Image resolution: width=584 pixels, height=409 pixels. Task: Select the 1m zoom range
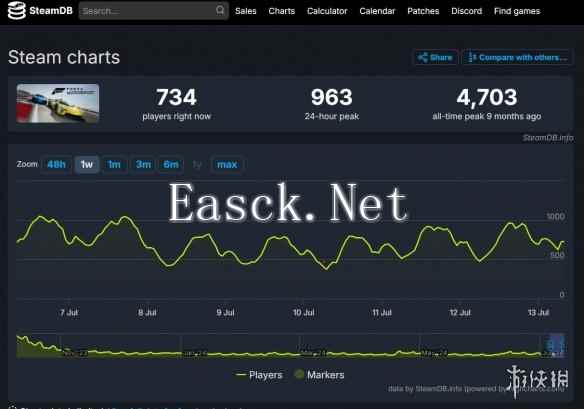(114, 164)
